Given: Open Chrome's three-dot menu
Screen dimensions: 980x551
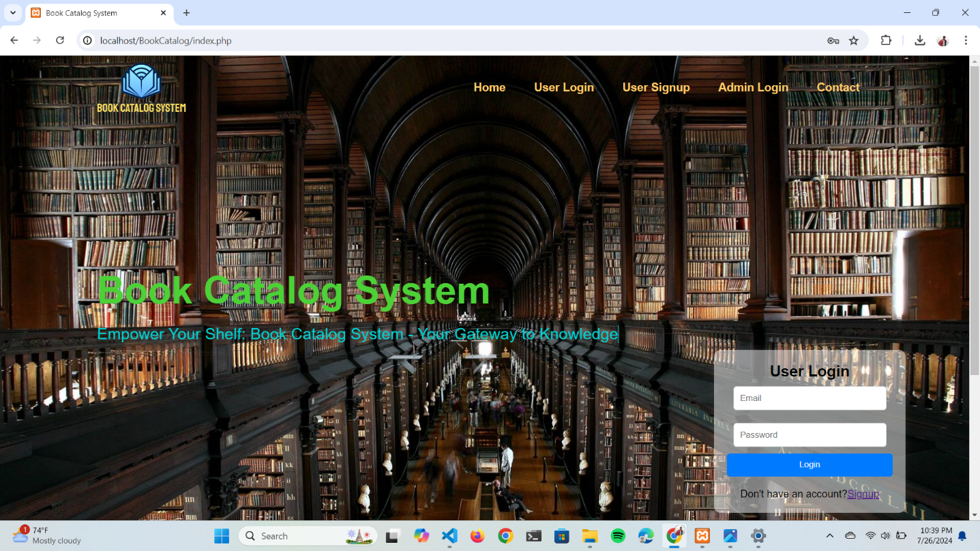Looking at the screenshot, I should [966, 40].
